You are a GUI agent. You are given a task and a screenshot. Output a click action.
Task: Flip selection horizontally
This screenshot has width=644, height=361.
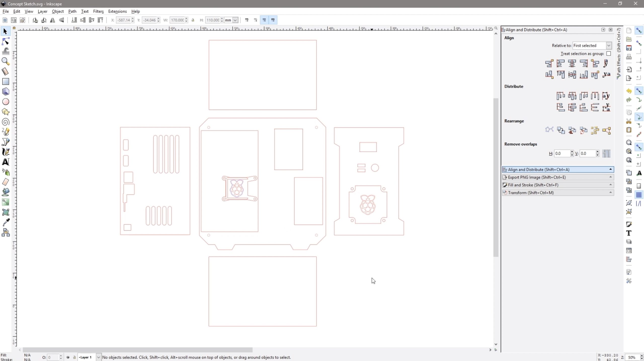[52, 20]
